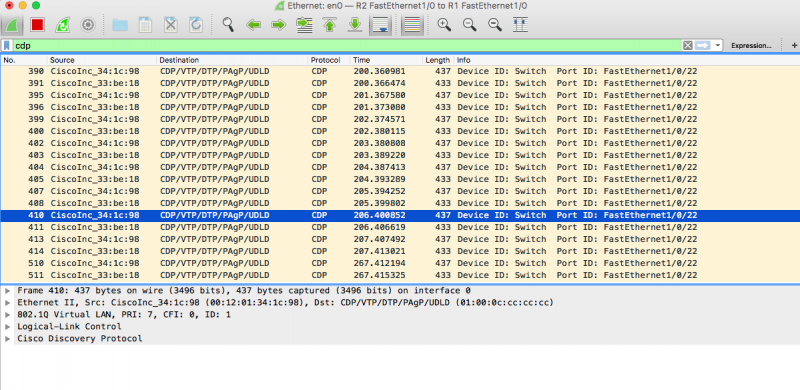Expand the 802.1Q Virtual LAN section

click(7, 314)
